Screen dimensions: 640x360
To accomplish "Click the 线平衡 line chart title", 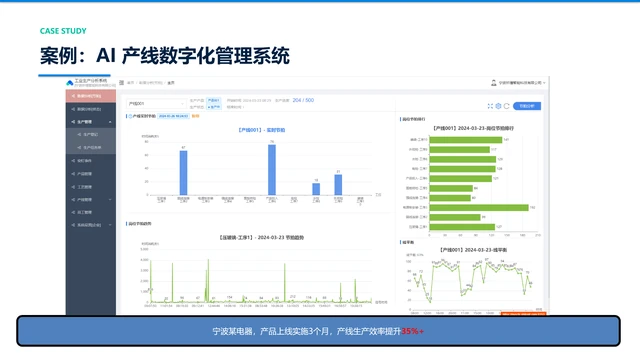I will point(473,250).
